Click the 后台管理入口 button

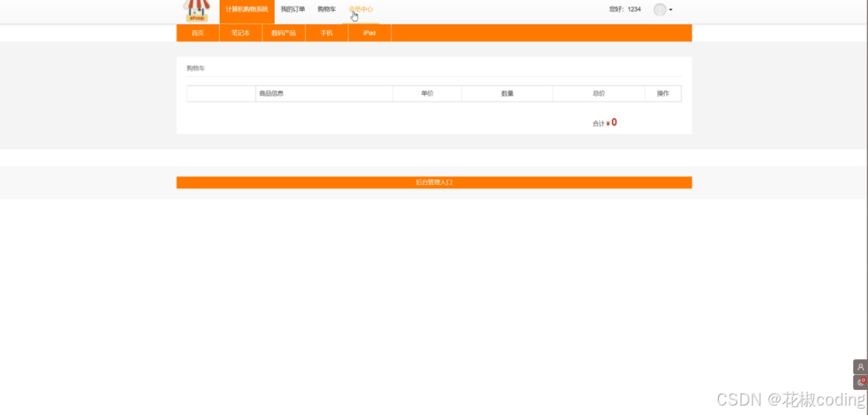pos(434,183)
